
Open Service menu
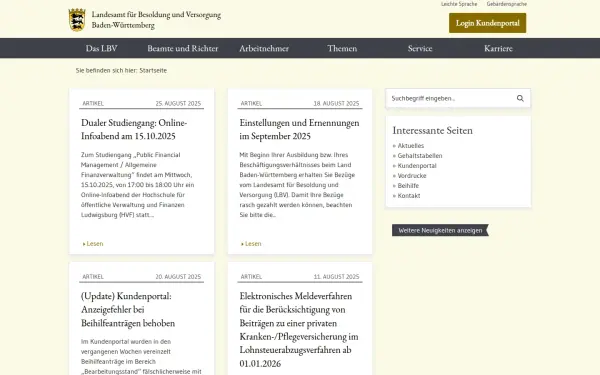click(x=420, y=48)
